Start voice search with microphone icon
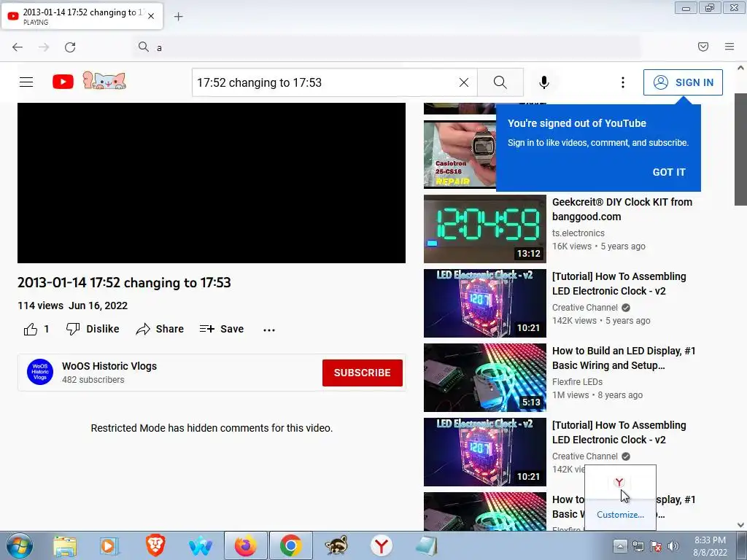Screen dimensions: 747x560 click(544, 82)
